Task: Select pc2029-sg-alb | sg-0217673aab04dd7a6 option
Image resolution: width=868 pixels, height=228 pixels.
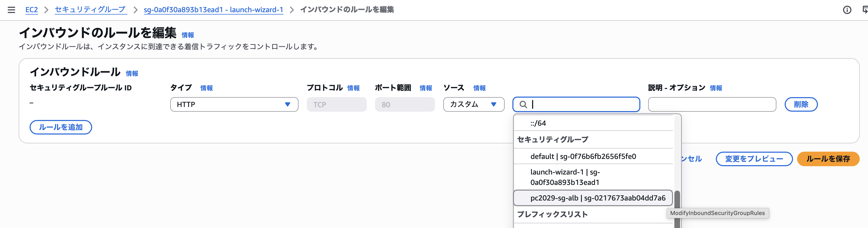Action: tap(593, 198)
